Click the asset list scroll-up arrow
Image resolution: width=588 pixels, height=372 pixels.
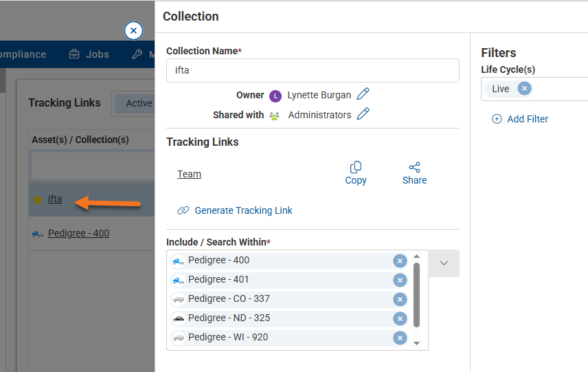[x=416, y=256]
